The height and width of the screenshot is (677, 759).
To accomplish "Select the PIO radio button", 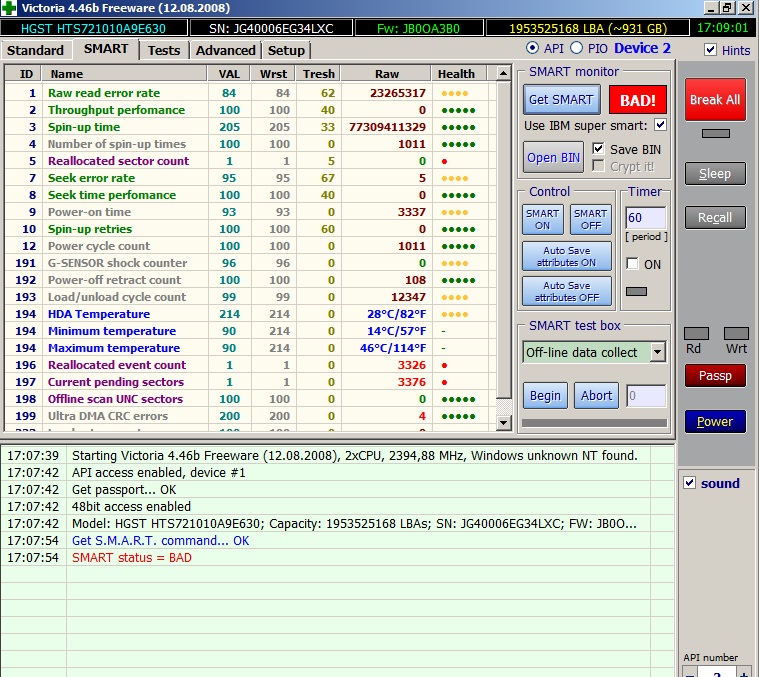I will (x=576, y=48).
